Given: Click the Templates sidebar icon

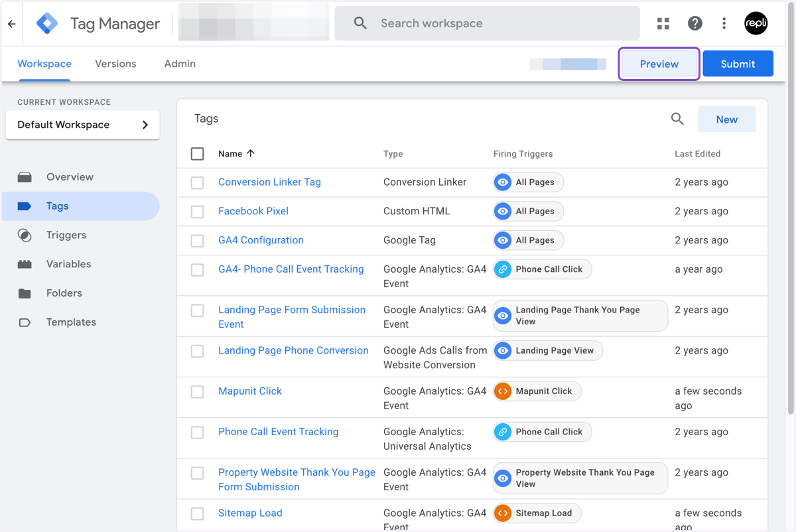Looking at the screenshot, I should (x=25, y=322).
